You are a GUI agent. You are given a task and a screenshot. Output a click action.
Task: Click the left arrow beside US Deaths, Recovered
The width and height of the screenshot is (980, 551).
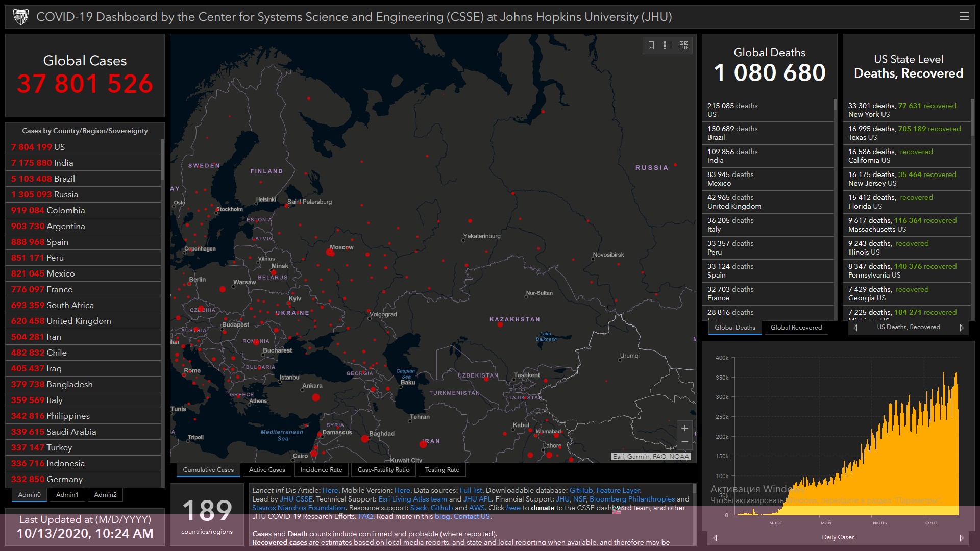pos(855,328)
